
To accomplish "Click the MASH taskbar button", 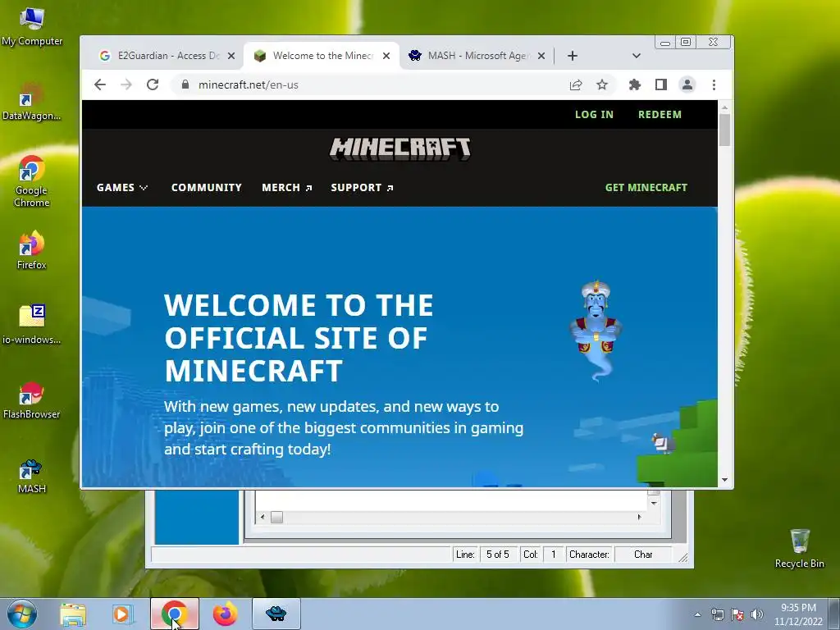I will coord(276,614).
